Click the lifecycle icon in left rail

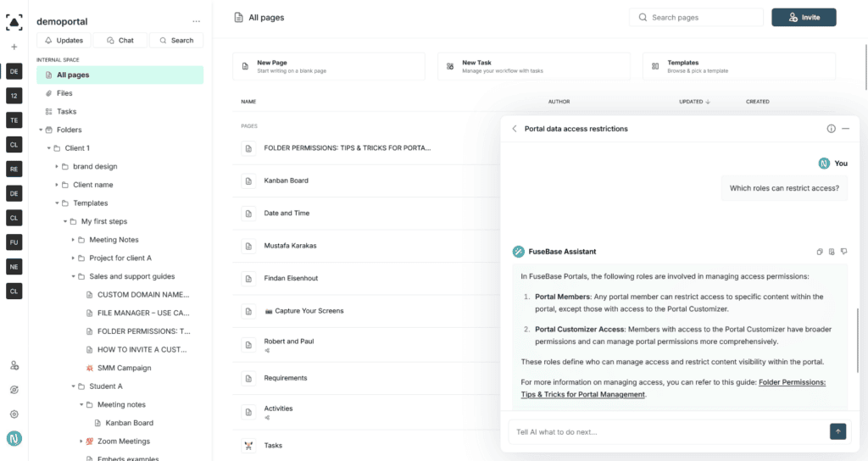tap(14, 390)
